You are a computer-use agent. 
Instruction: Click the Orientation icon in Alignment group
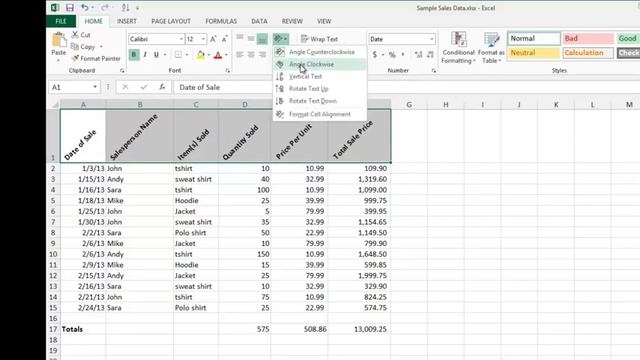(278, 39)
